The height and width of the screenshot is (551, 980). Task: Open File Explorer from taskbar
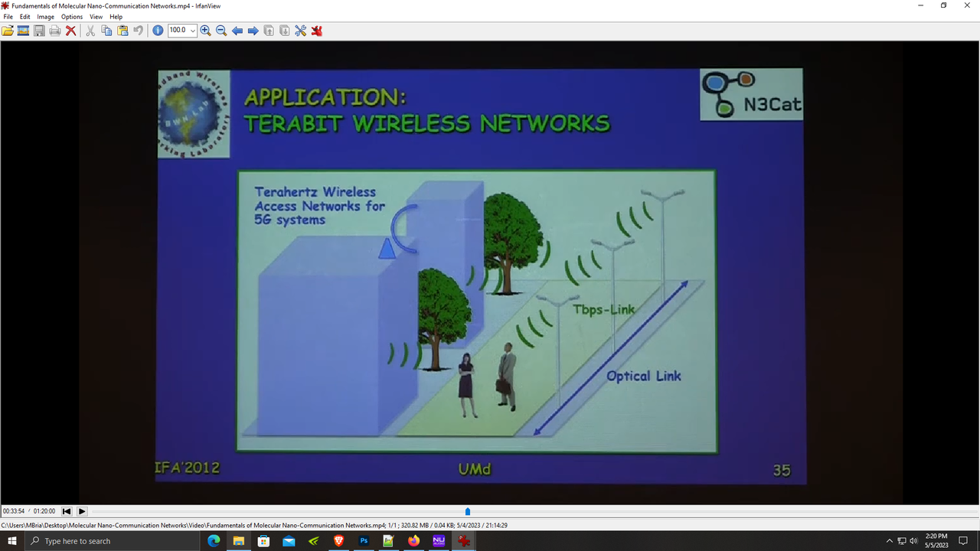[x=239, y=541]
